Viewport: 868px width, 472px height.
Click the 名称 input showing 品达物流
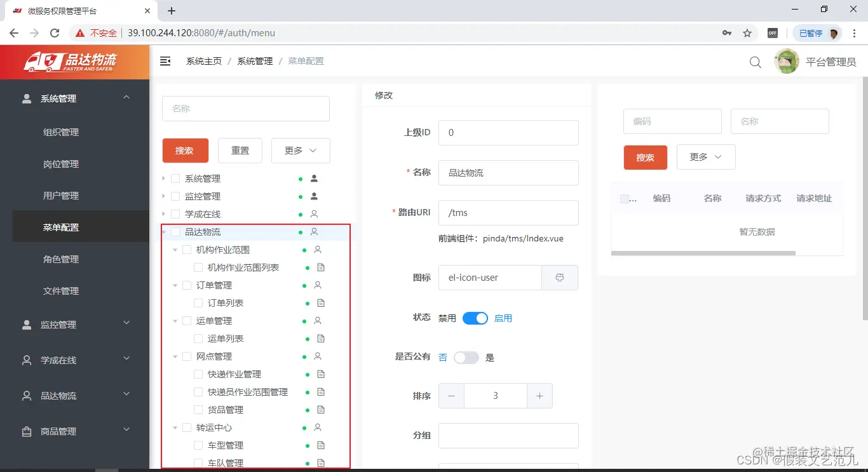[x=508, y=172]
